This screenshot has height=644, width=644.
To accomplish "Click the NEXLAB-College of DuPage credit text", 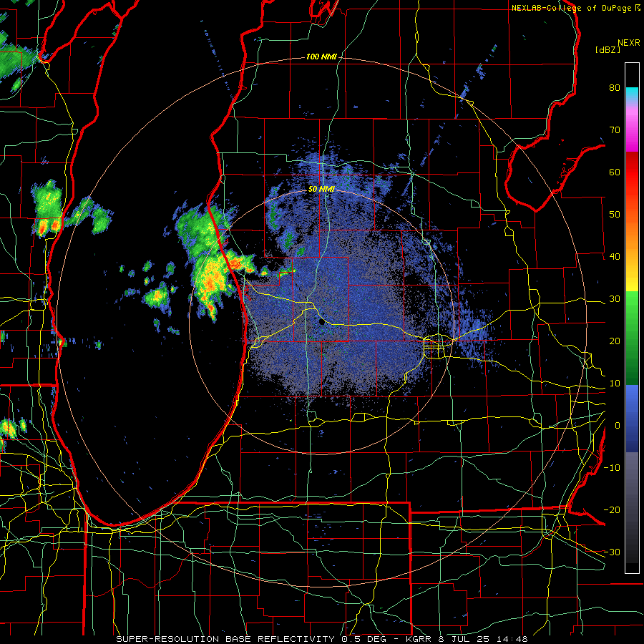I will coord(575,8).
